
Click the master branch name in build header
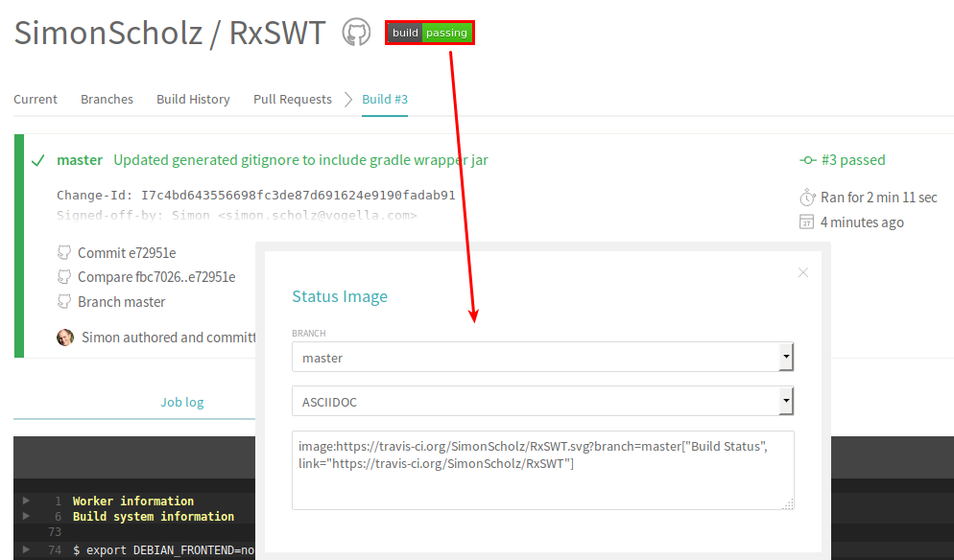click(80, 160)
